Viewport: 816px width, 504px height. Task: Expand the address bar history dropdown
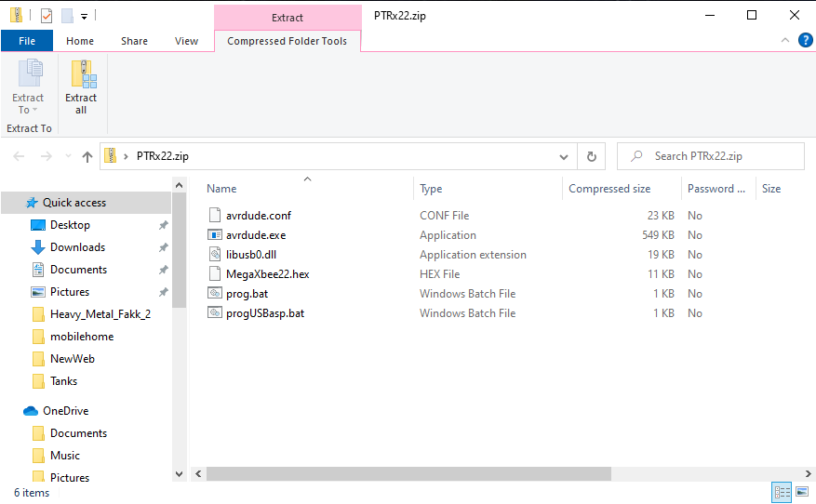[x=564, y=156]
